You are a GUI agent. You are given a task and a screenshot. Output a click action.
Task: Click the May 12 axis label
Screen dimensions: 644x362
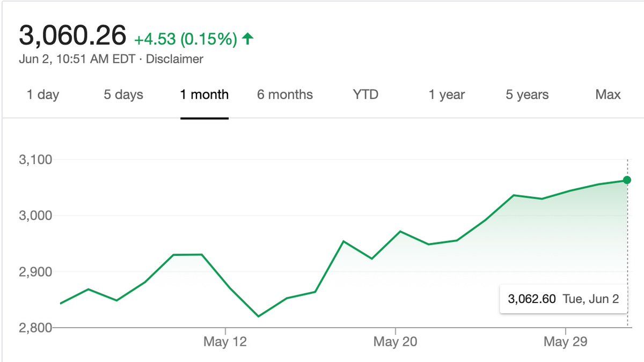pos(225,342)
